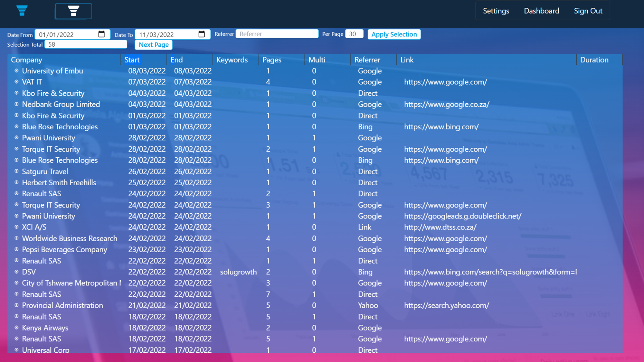644x362 pixels.
Task: Focus the Date To field
Action: [173, 34]
